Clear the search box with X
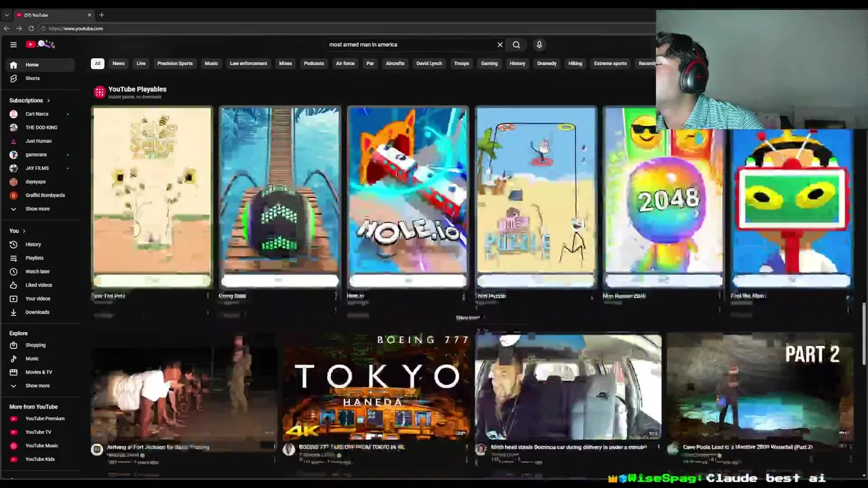Image resolution: width=868 pixels, height=488 pixels. point(500,45)
